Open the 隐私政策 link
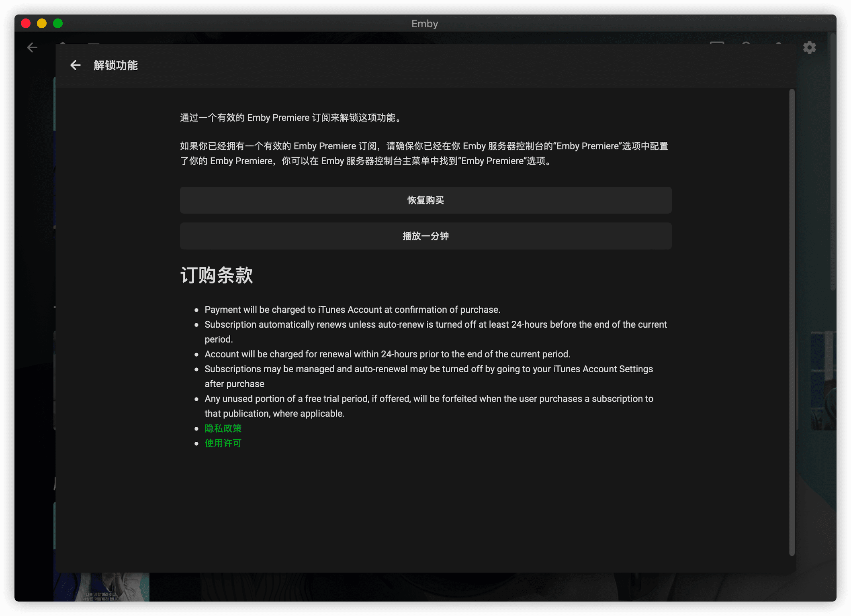Viewport: 851px width, 616px height. point(223,428)
